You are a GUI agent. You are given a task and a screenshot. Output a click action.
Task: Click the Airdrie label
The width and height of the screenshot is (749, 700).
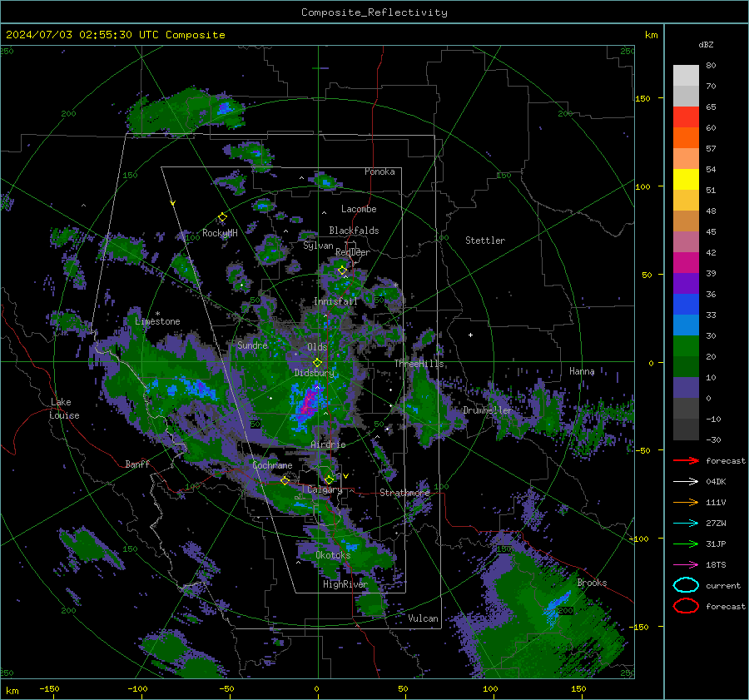(x=328, y=444)
